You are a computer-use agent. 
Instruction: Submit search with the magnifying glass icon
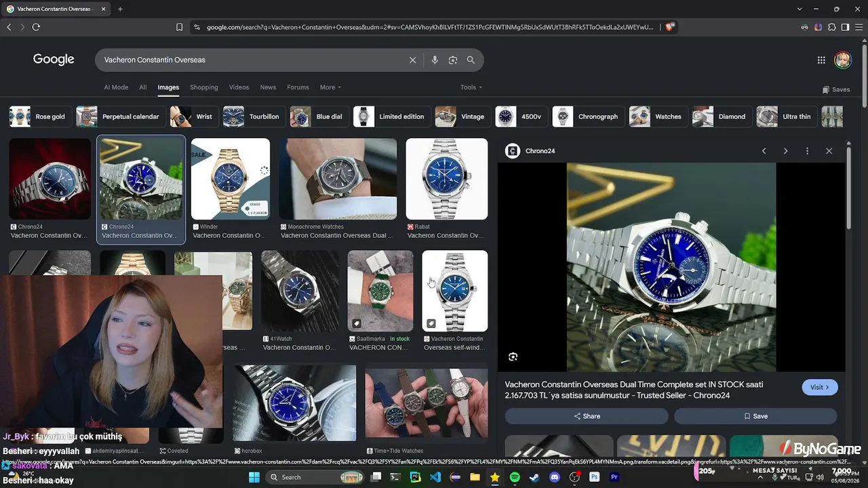[x=471, y=60]
